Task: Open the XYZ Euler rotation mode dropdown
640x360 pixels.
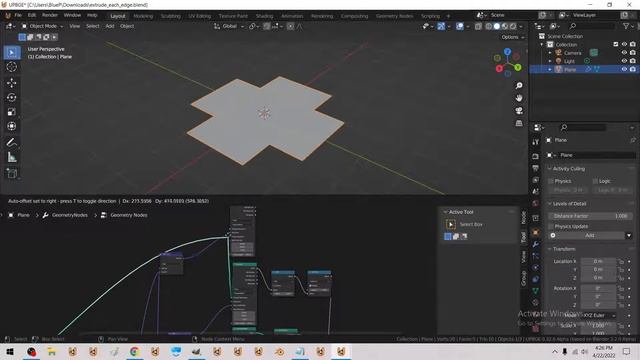Action: point(599,315)
